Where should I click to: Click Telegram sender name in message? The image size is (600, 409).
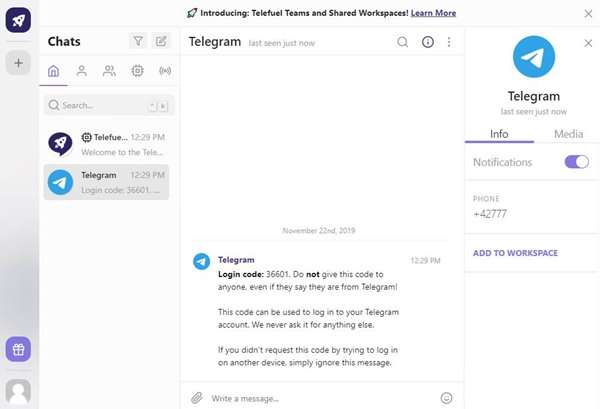(x=236, y=260)
